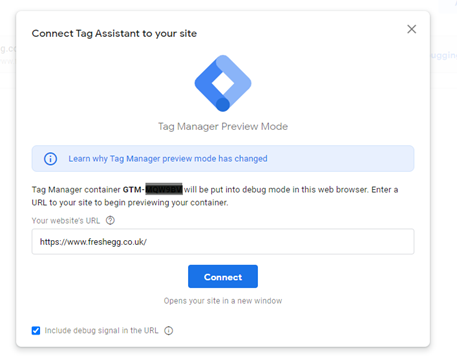Screen dimensions: 457x361
Task: Click help icon next to Your website's URL
Action: click(x=110, y=220)
